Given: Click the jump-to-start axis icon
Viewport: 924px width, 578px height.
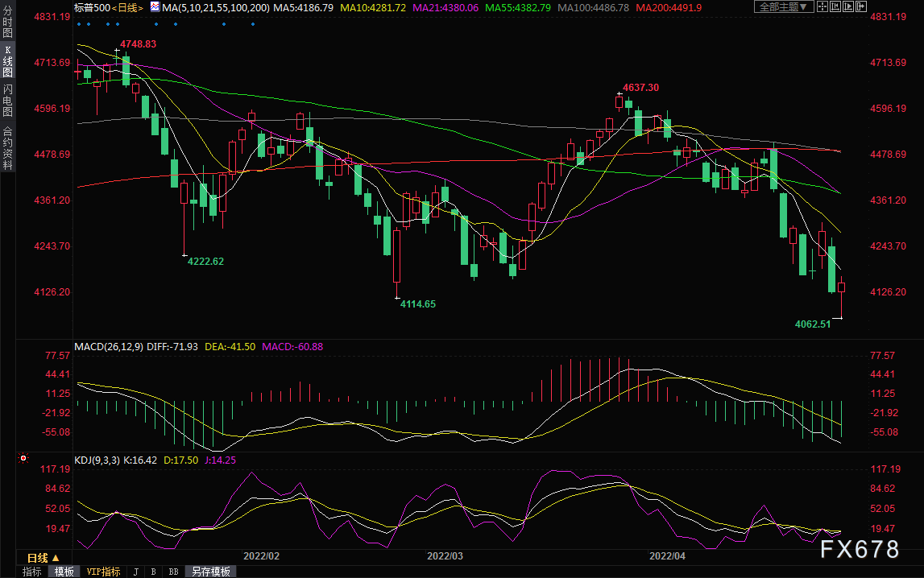Looking at the screenshot, I should (x=835, y=7).
